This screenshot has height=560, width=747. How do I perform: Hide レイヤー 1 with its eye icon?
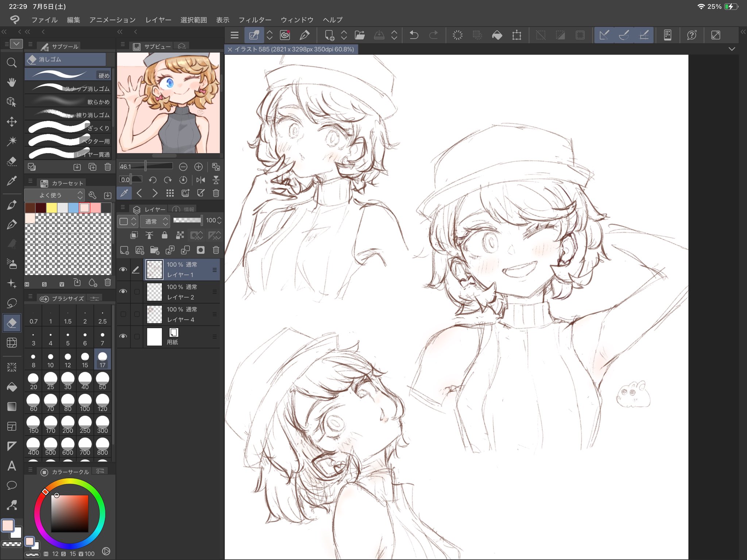123,270
